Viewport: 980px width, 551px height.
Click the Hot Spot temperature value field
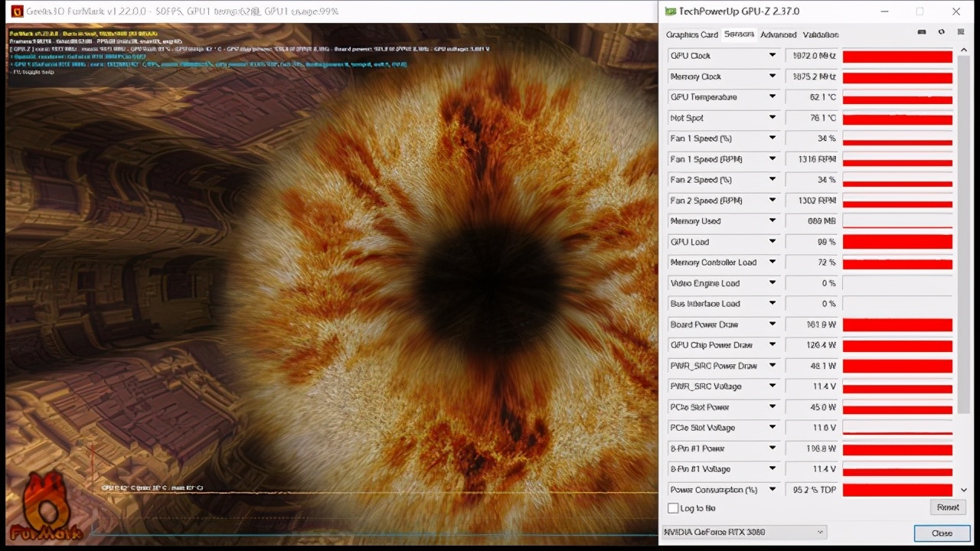point(812,118)
